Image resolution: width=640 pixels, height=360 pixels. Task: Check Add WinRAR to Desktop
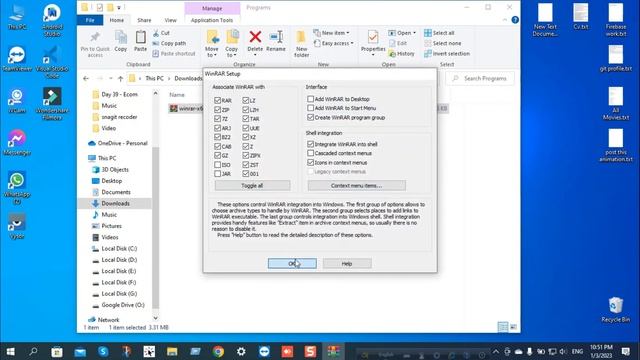[311, 99]
